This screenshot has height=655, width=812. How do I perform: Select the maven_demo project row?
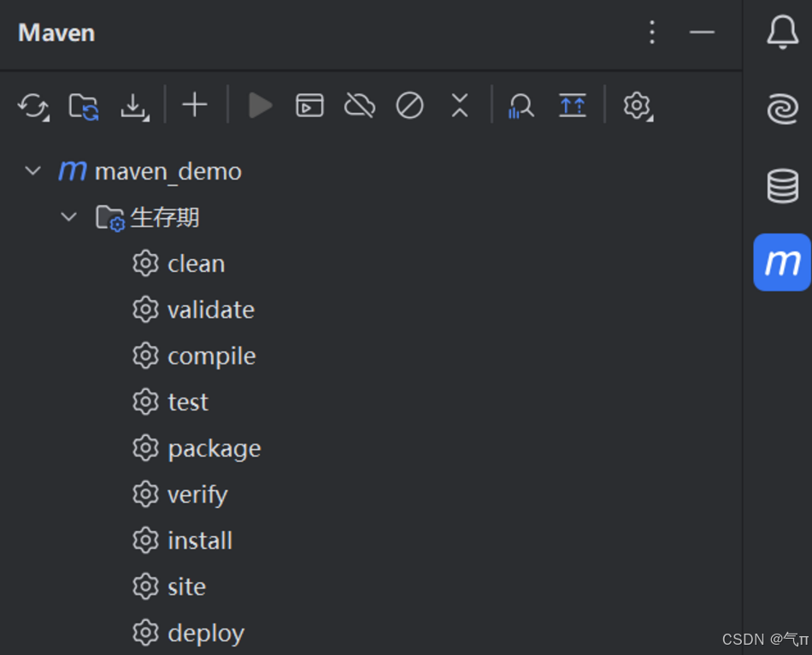(x=371, y=171)
